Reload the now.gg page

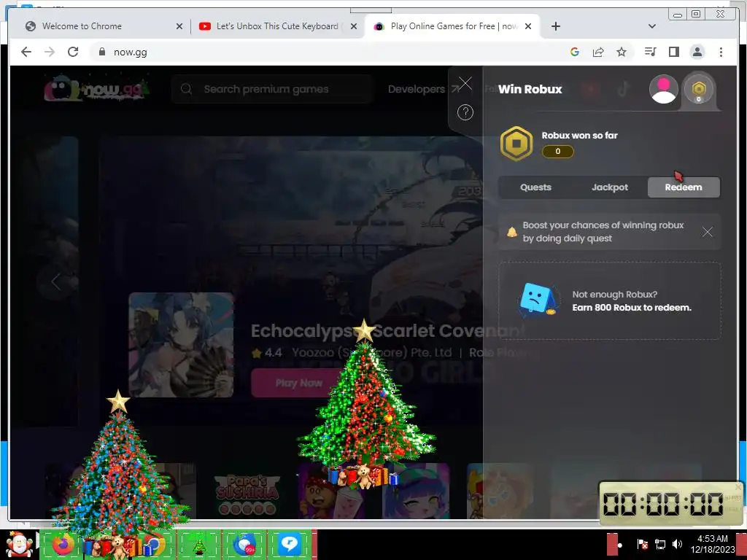point(73,52)
